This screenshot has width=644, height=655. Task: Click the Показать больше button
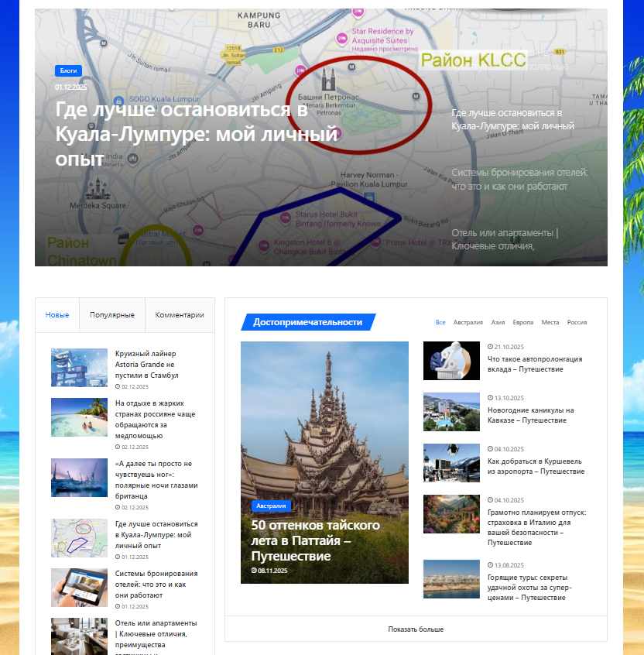[416, 629]
